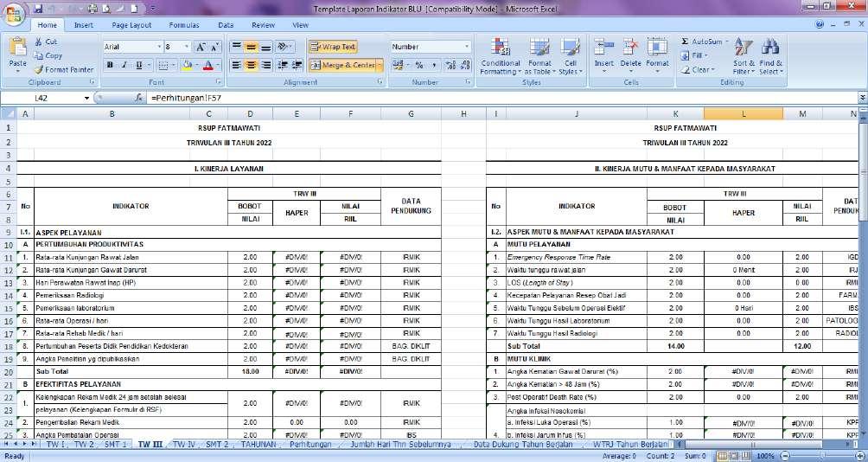This screenshot has width=868, height=462.
Task: Expand the Font Color dropdown arrow
Action: [x=218, y=66]
